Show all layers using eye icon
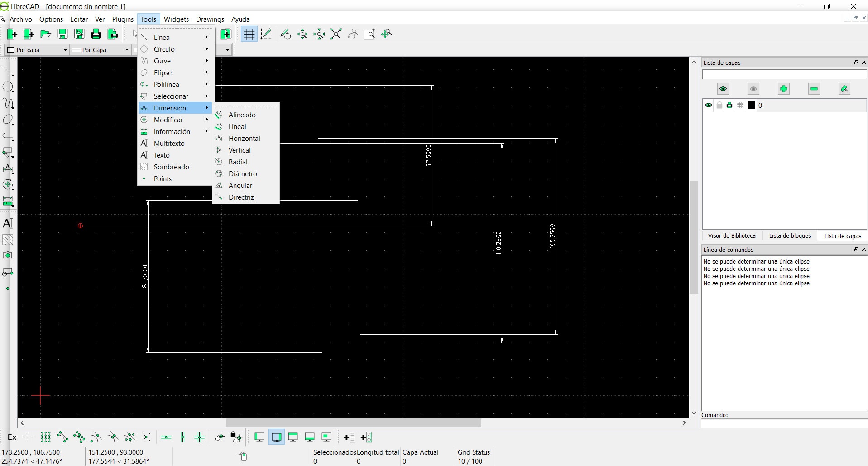 point(723,89)
